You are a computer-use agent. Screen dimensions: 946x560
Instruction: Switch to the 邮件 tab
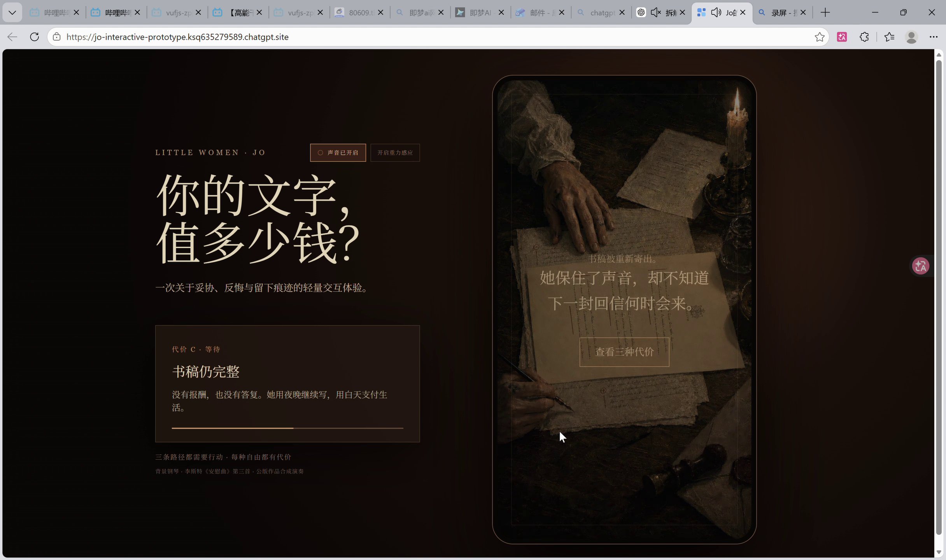[x=541, y=12]
